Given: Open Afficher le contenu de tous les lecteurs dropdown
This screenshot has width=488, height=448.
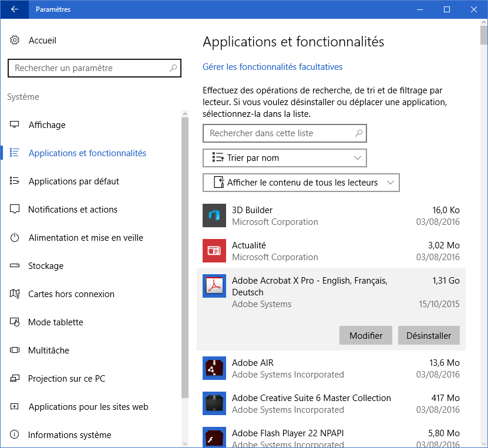Looking at the screenshot, I should pos(301,183).
